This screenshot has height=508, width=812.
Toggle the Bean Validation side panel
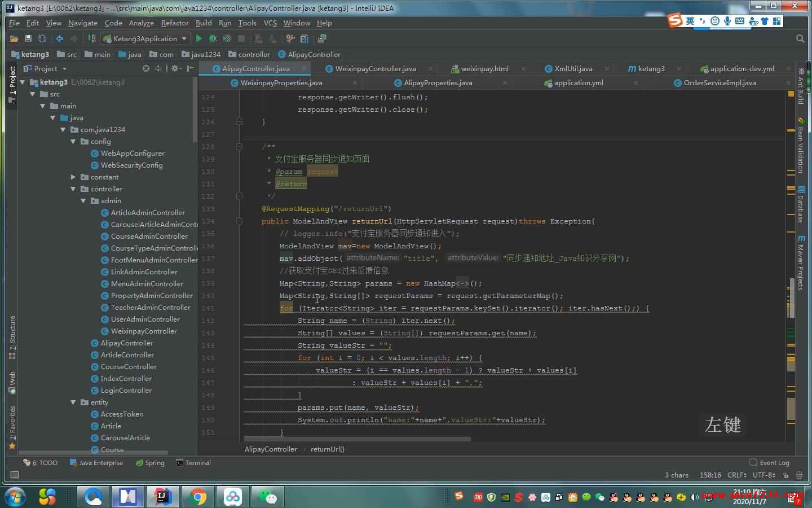[x=801, y=145]
